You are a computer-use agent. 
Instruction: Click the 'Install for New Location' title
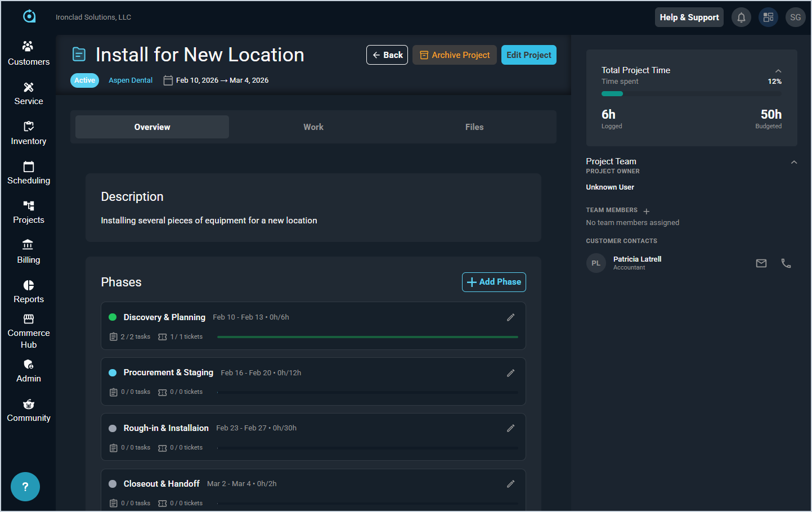pyautogui.click(x=200, y=55)
